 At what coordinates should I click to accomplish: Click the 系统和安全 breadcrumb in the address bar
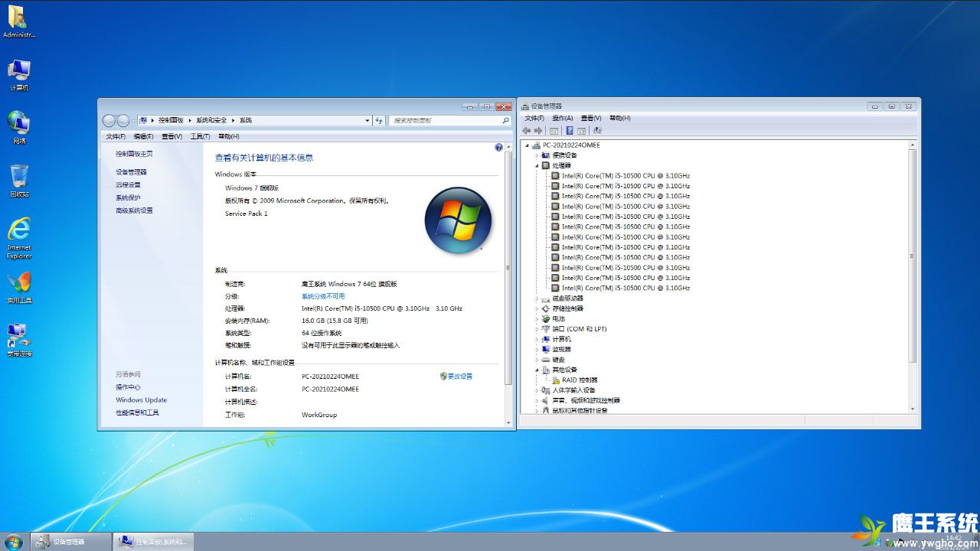pos(211,120)
